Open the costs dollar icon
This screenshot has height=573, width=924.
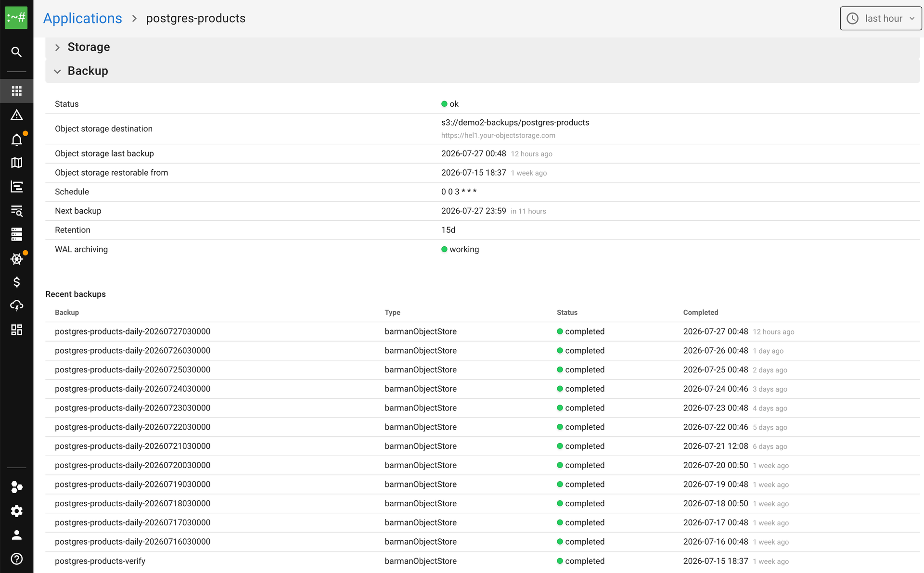point(16,282)
